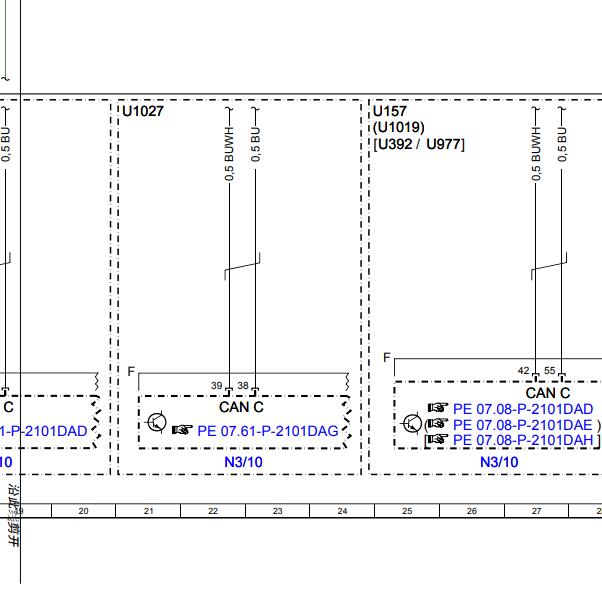Open link PE 07.08-P-2101DAE

coord(523,425)
